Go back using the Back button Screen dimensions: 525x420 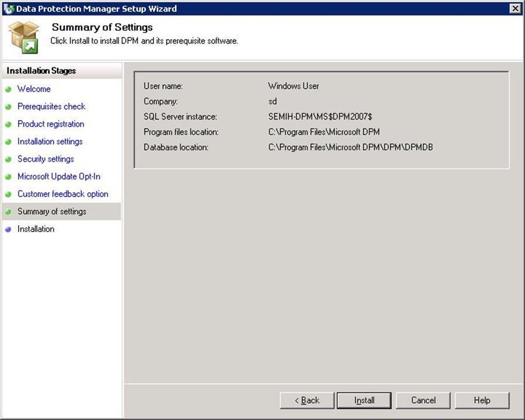(307, 400)
